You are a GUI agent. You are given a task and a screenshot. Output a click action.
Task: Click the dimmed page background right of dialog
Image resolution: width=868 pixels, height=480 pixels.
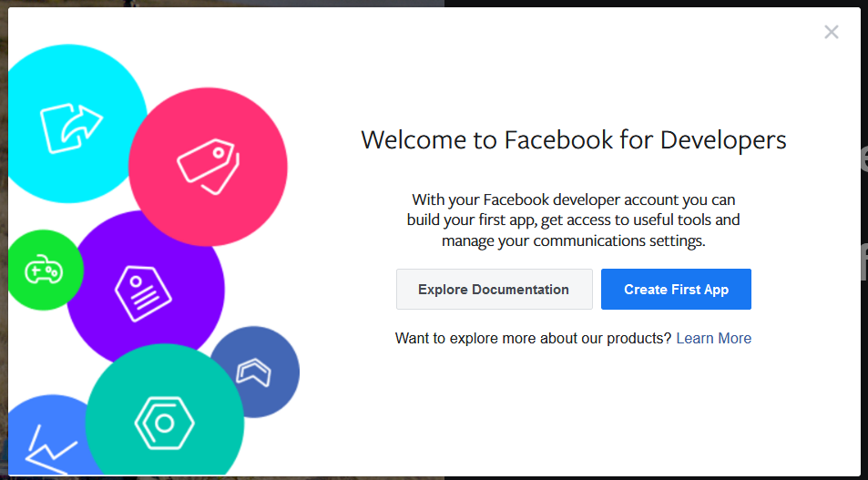point(863,273)
